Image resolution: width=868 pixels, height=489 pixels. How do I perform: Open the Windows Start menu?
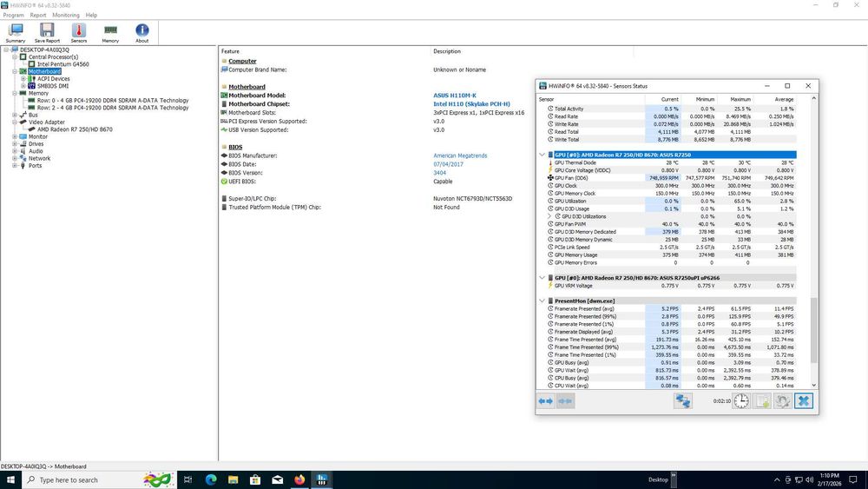coord(10,479)
